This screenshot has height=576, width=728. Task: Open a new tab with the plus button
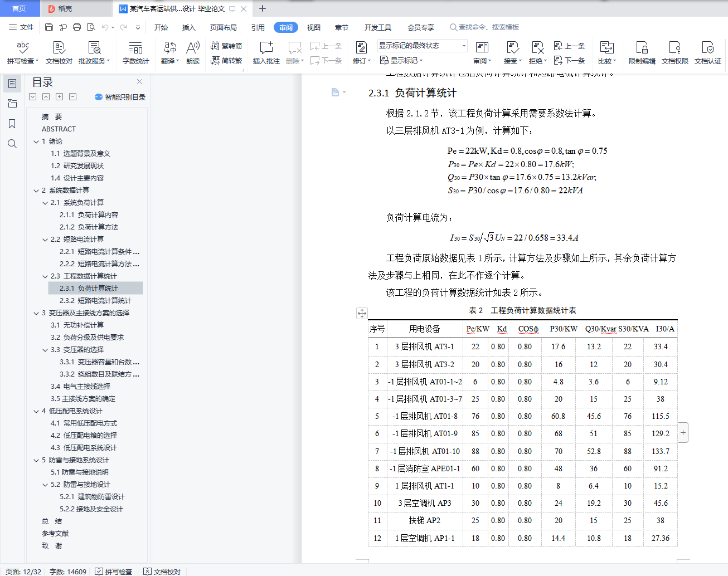coord(263,8)
